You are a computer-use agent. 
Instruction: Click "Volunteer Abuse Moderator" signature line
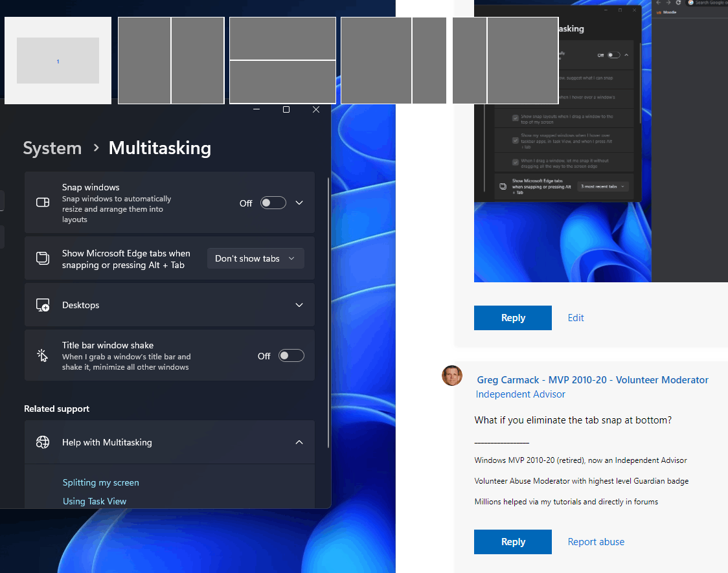581,481
